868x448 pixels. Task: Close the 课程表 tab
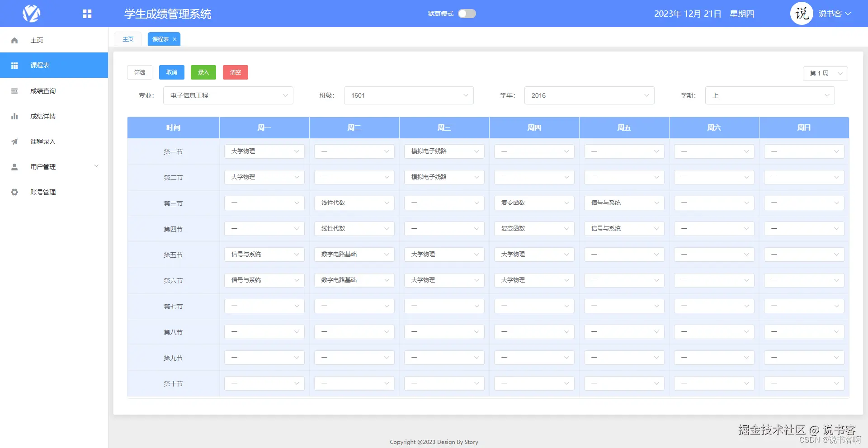[x=175, y=39]
